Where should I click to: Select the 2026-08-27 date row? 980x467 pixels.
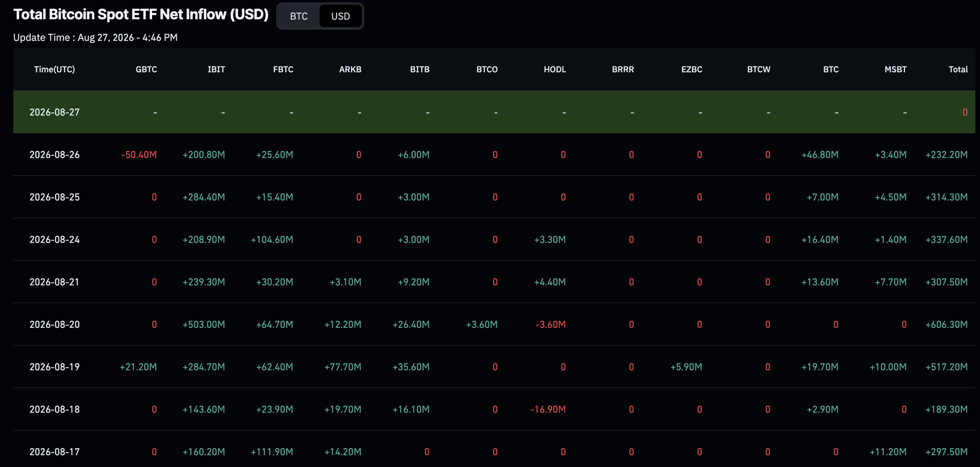tap(494, 112)
